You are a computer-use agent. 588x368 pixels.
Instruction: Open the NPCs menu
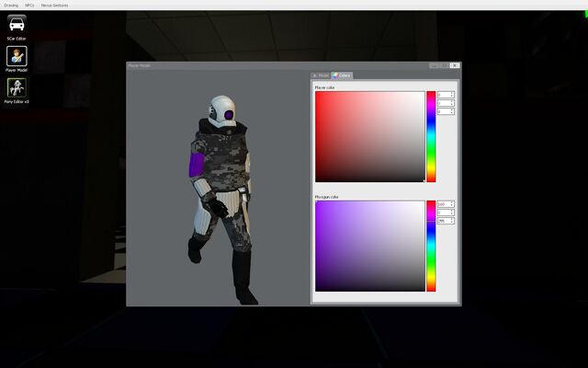[x=29, y=6]
